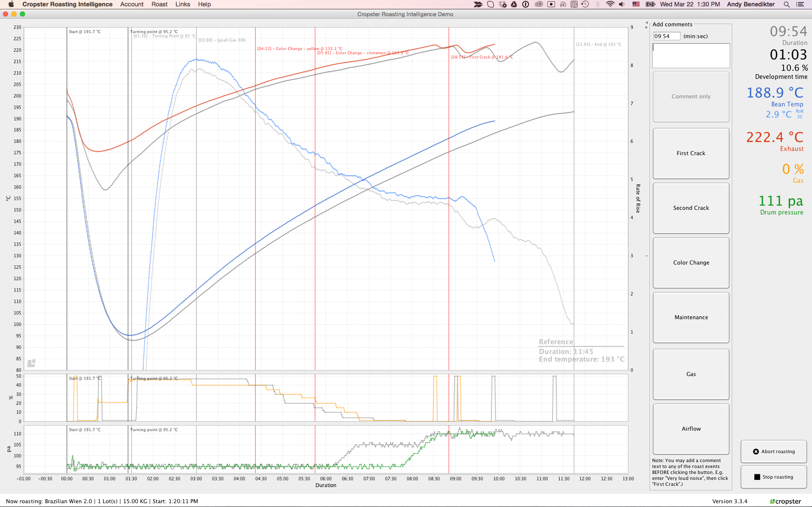Image resolution: width=812 pixels, height=507 pixels.
Task: Click the Comment only button
Action: click(691, 97)
